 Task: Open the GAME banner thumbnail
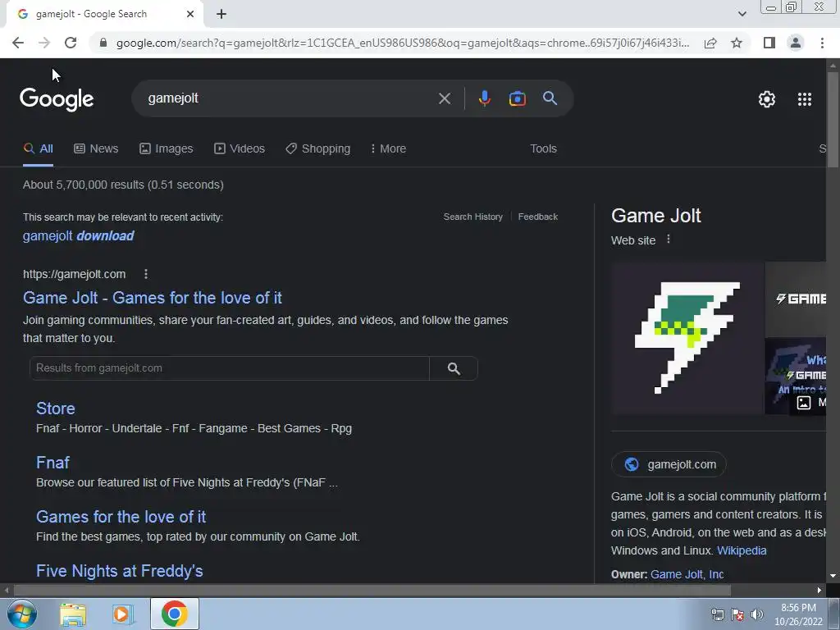[x=796, y=299]
